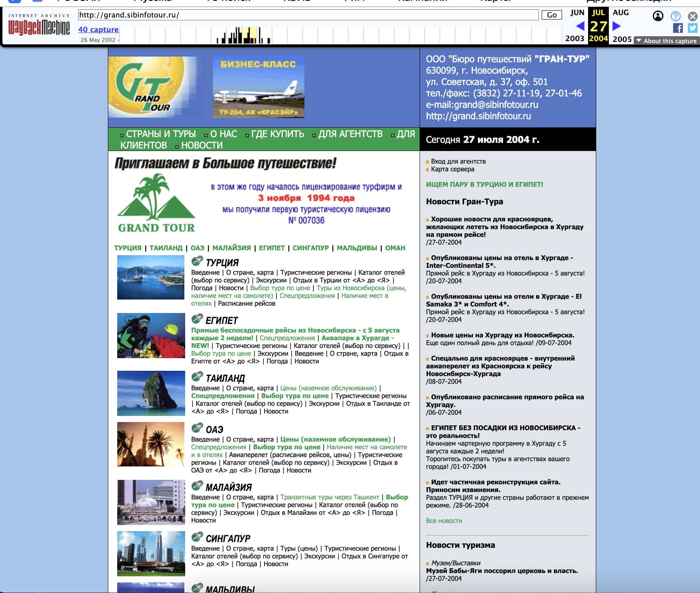Open Malaysia city mosque thumbnail
This screenshot has width=700, height=593.
coord(151,502)
